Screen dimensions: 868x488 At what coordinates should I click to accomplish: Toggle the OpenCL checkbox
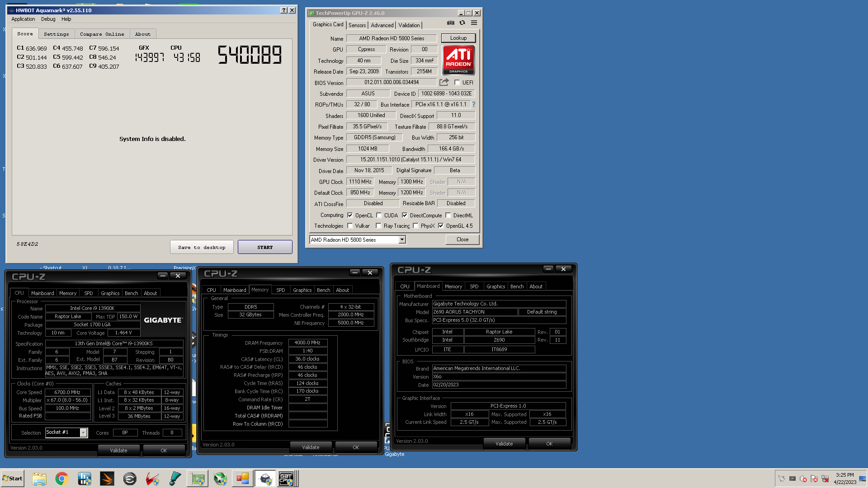tap(350, 216)
